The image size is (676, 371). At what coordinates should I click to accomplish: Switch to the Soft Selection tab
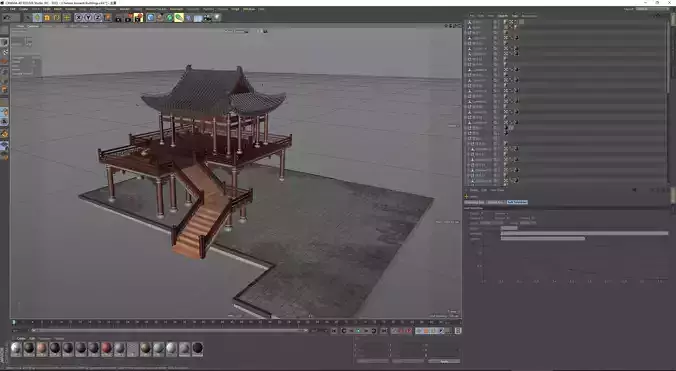tap(517, 202)
